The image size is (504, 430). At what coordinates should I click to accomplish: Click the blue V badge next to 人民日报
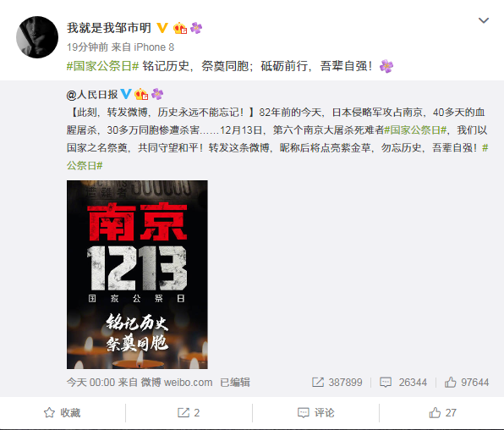[x=126, y=94]
